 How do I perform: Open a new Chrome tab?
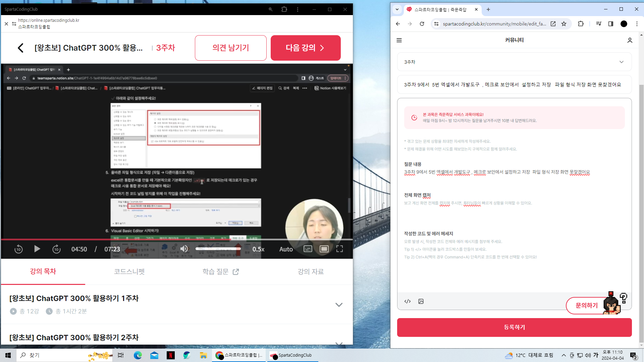pos(488,9)
